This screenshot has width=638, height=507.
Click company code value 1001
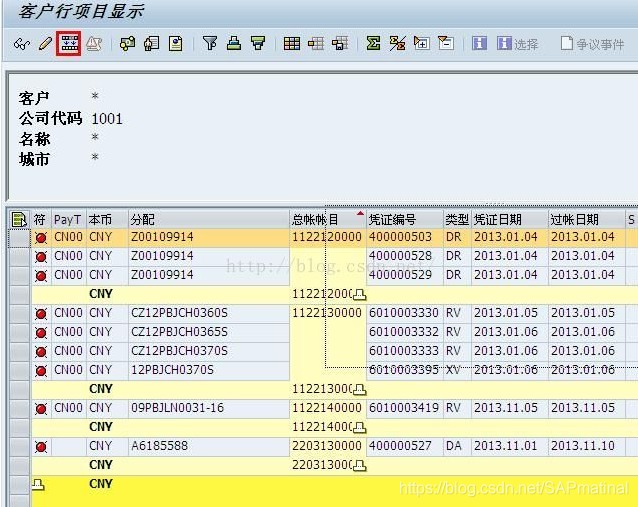(107, 119)
